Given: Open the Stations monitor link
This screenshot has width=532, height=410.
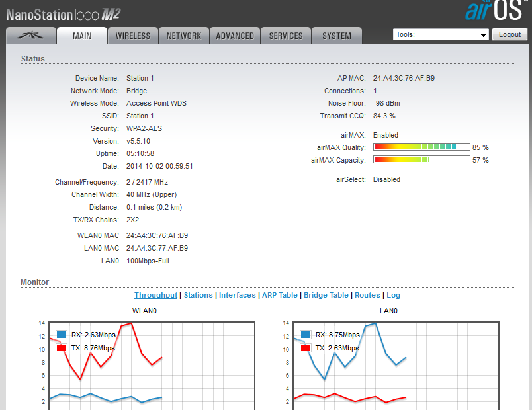Looking at the screenshot, I should click(198, 295).
